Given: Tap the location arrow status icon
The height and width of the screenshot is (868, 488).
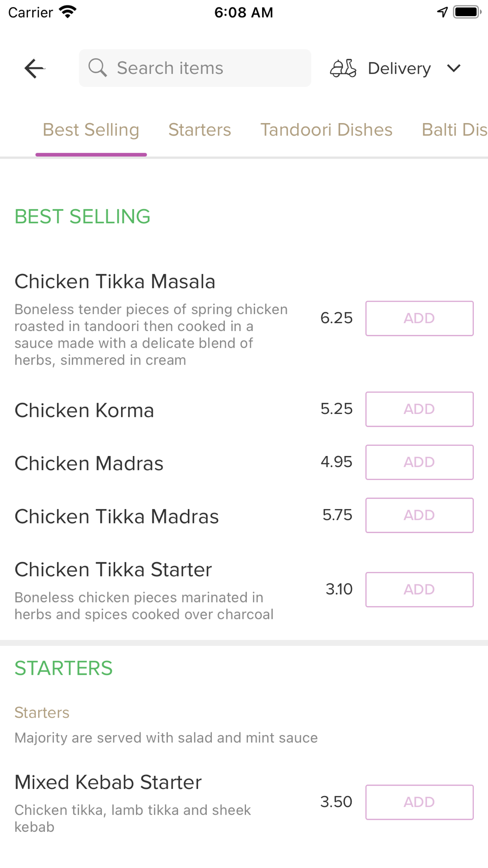Looking at the screenshot, I should (x=442, y=12).
